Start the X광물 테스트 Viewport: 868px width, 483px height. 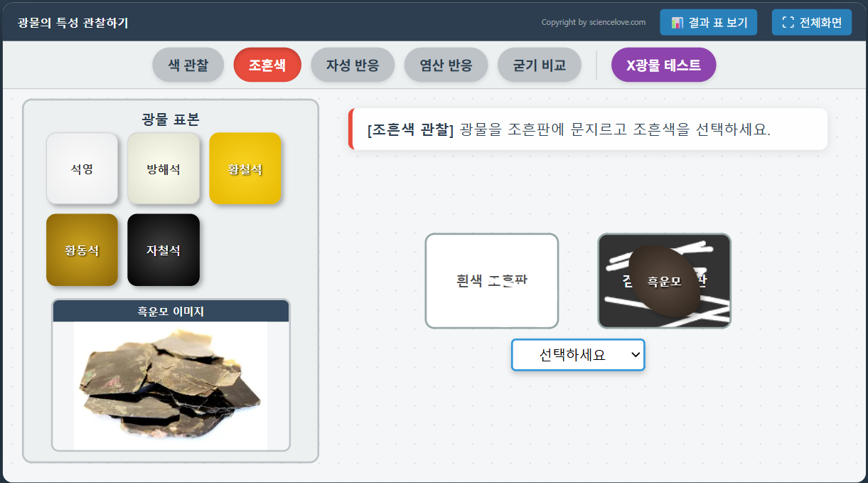[x=663, y=65]
